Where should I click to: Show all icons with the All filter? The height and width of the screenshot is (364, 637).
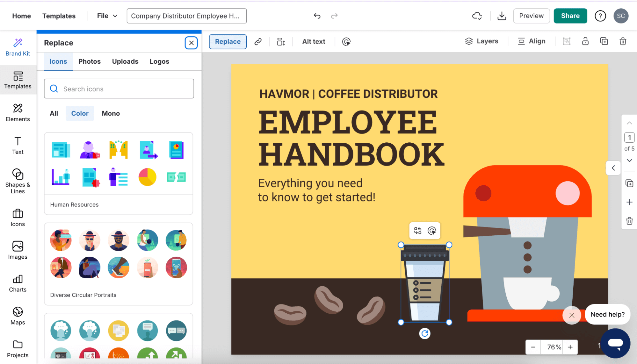pyautogui.click(x=54, y=113)
